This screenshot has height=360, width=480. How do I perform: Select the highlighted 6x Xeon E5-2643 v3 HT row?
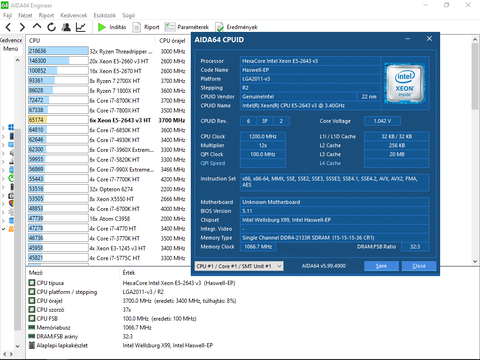(107, 120)
